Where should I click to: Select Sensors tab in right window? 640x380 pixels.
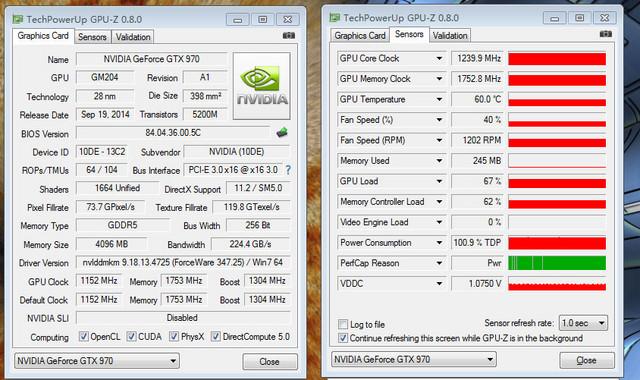coord(409,34)
